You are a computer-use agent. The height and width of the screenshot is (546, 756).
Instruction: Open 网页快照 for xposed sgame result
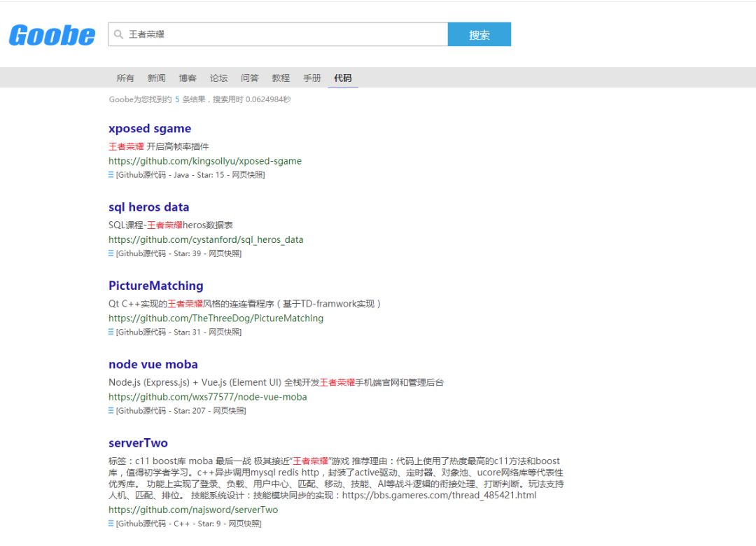pyautogui.click(x=247, y=175)
